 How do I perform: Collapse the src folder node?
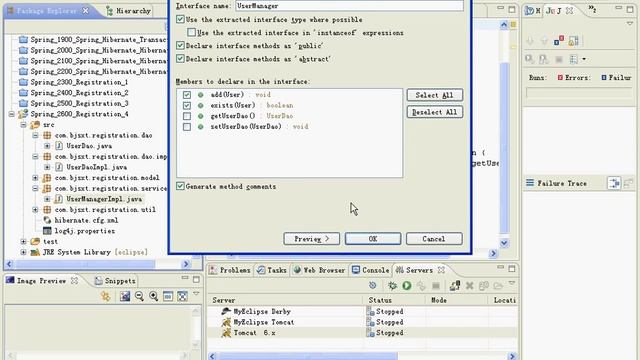[x=24, y=124]
